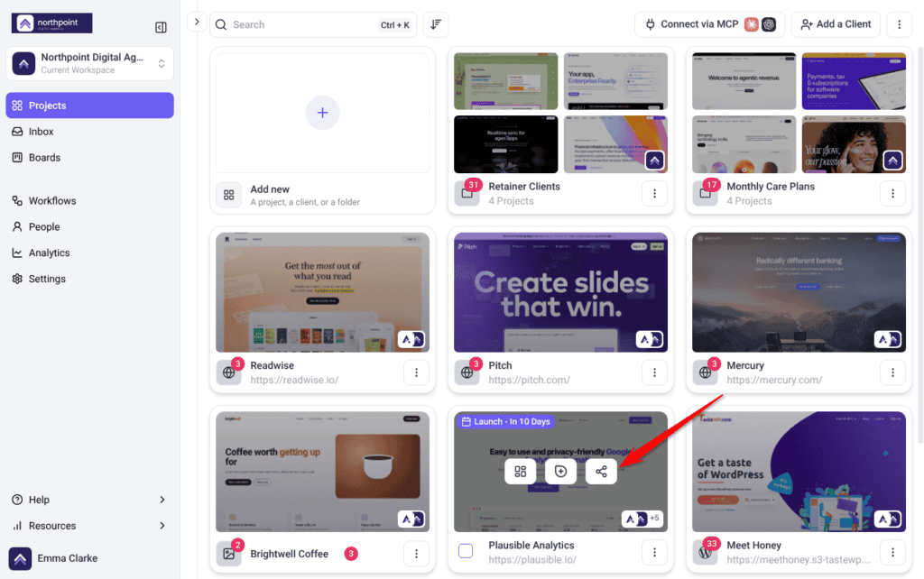The image size is (924, 579).
Task: Click the Brightwell Coffee image icon
Action: 228,554
